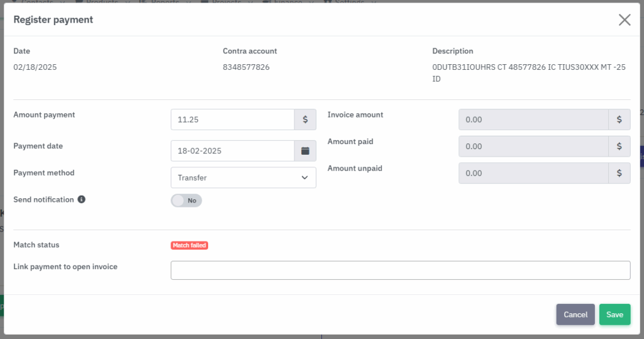This screenshot has width=644, height=339.
Task: Click the Amount payment input field
Action: pyautogui.click(x=232, y=119)
